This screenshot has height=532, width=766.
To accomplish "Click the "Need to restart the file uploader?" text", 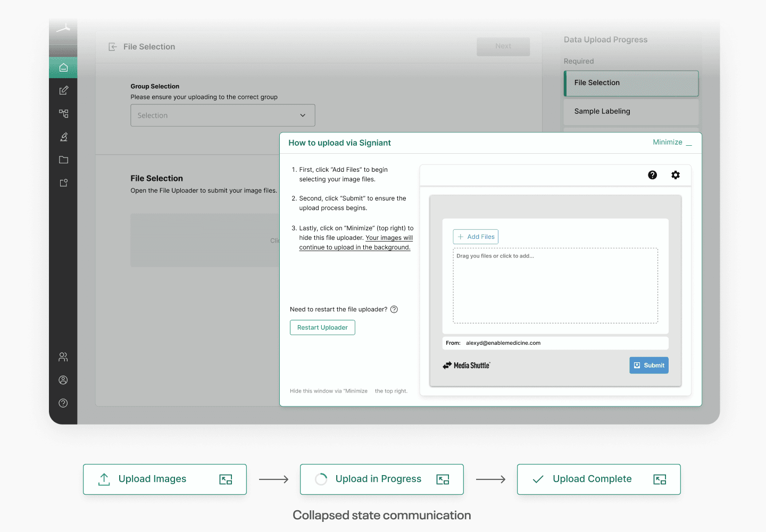I will 338,310.
